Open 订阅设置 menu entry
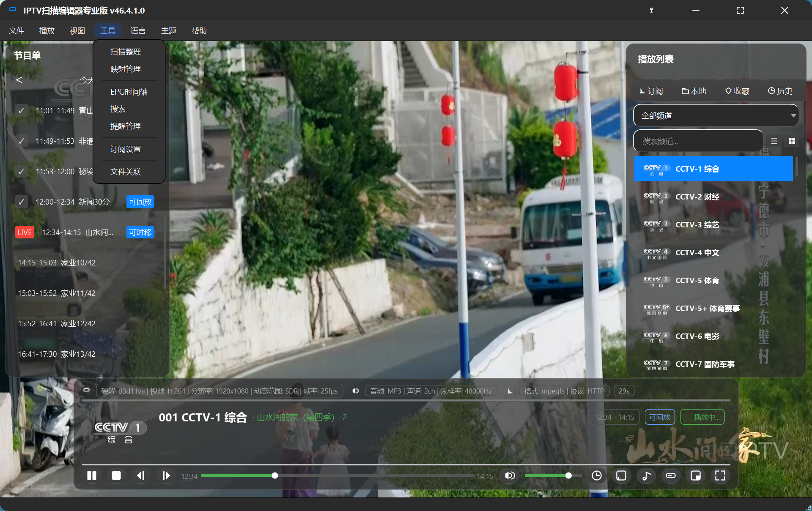812x511 pixels. pyautogui.click(x=126, y=149)
